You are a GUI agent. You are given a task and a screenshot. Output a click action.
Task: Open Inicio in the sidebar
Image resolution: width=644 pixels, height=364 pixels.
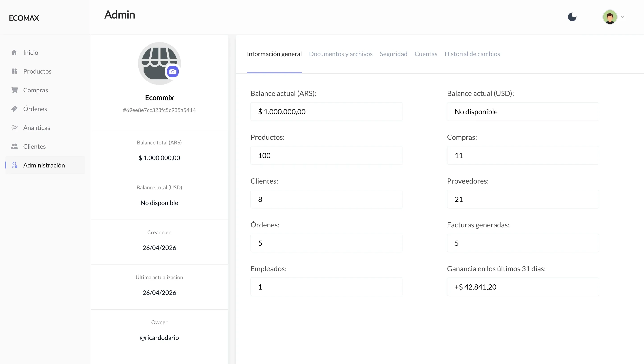[45, 53]
